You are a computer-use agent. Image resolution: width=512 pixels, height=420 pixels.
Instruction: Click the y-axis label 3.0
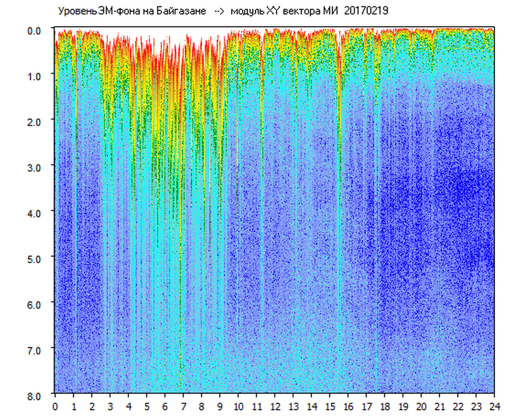pyautogui.click(x=36, y=167)
